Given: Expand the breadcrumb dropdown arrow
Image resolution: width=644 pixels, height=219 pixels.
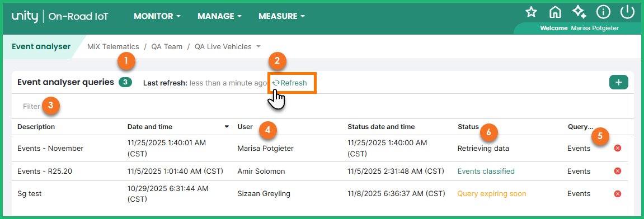Looking at the screenshot, I should 258,47.
